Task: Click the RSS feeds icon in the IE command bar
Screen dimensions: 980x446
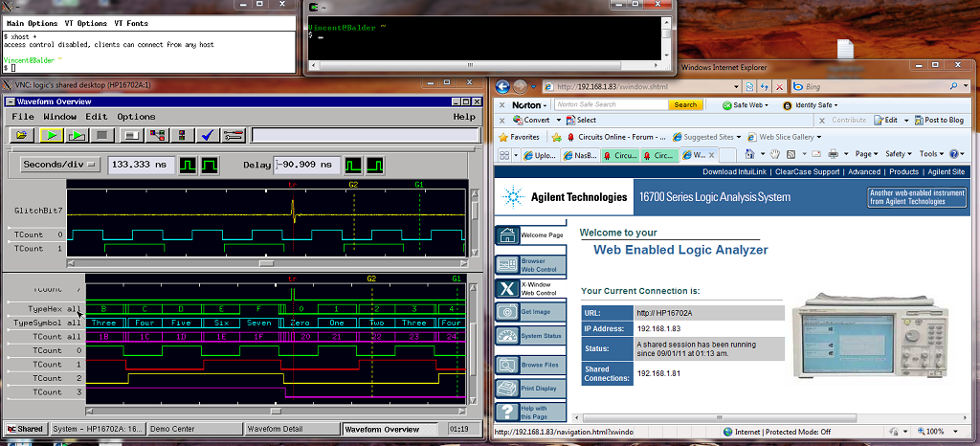Action: point(791,154)
